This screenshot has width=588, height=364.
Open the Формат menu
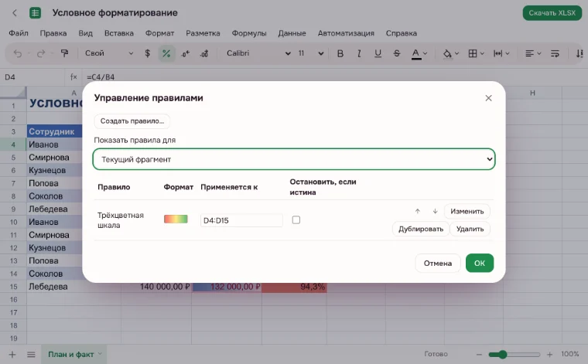[159, 33]
